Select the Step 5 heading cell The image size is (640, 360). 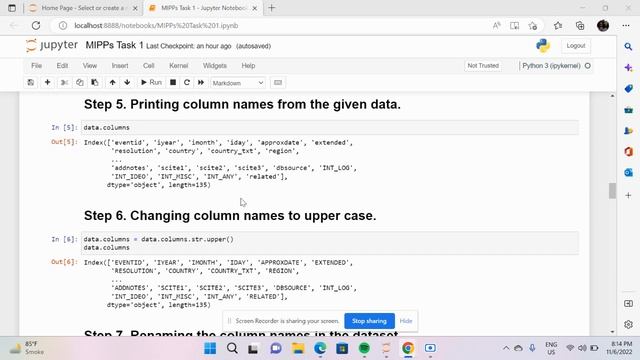242,104
